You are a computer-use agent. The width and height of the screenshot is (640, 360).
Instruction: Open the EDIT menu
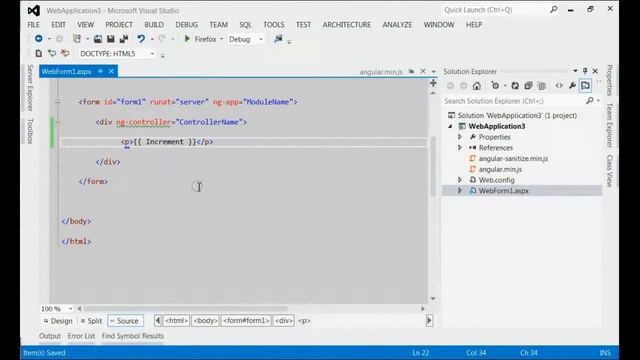tap(58, 24)
